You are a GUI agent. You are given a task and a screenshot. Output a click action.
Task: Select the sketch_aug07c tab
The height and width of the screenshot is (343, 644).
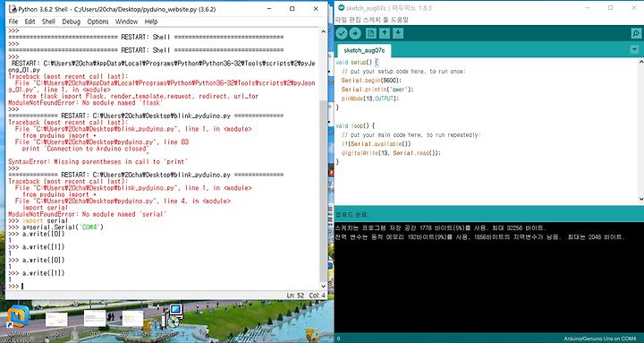[364, 50]
